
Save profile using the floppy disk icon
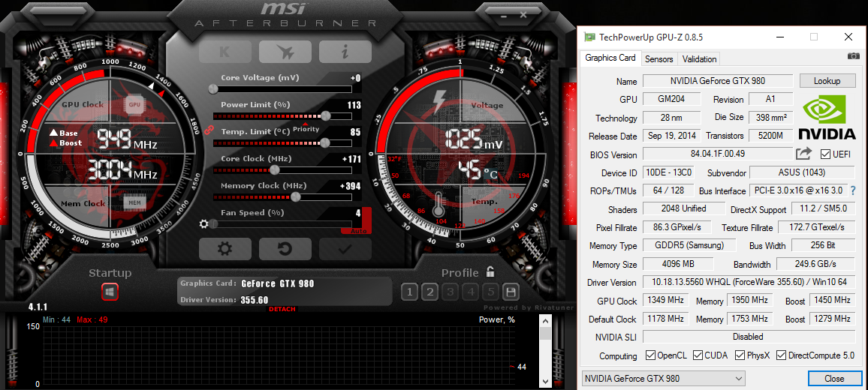(511, 292)
